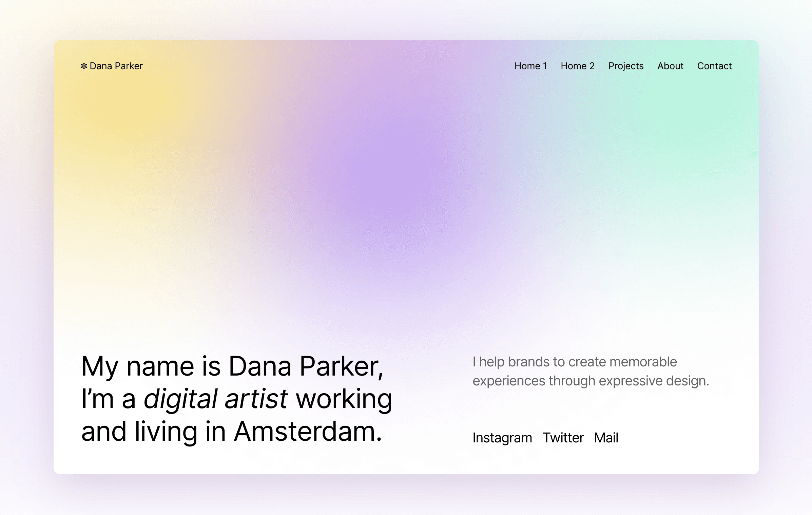812x515 pixels.
Task: Click the Instagram social link icon
Action: click(502, 438)
